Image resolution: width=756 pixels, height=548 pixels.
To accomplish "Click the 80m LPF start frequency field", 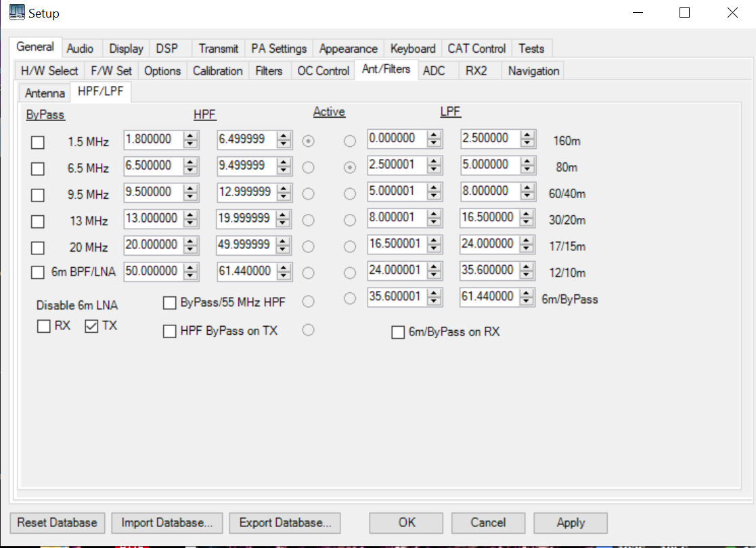I will 397,165.
